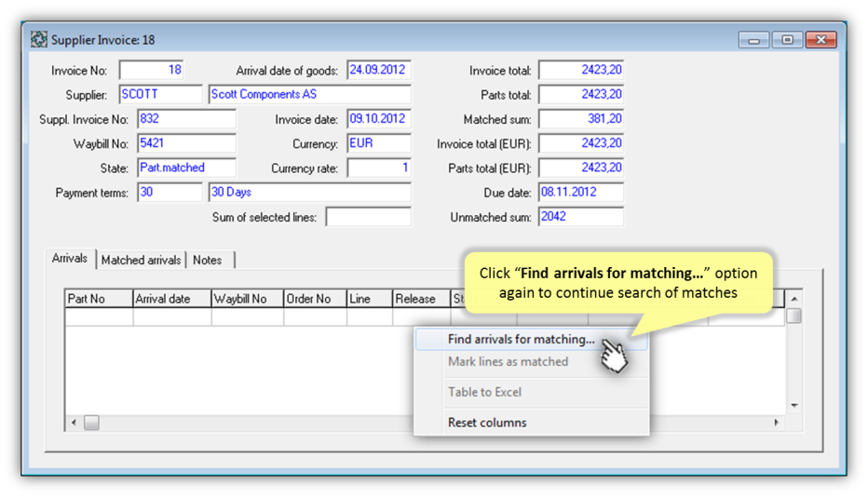Select Find arrivals for matching option

(x=521, y=340)
